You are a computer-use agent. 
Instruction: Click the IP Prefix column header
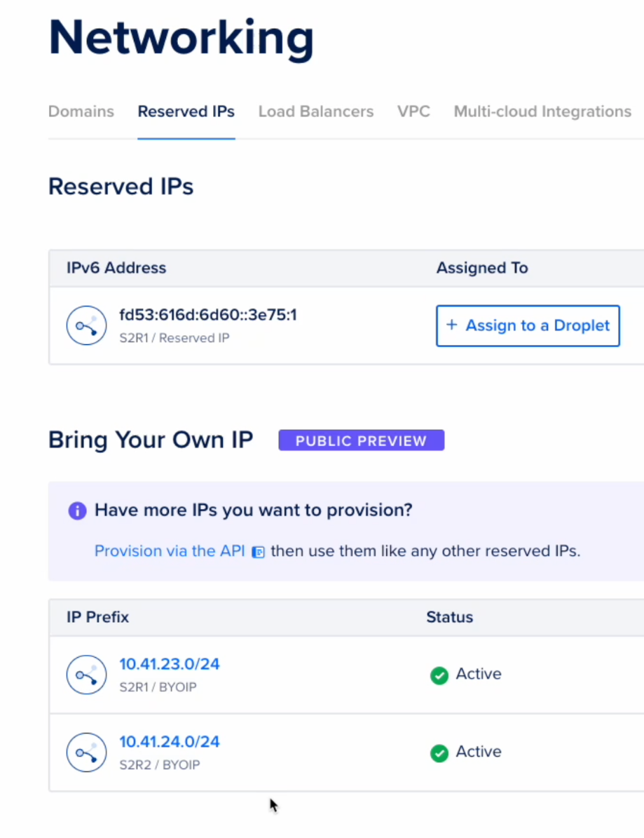[97, 617]
